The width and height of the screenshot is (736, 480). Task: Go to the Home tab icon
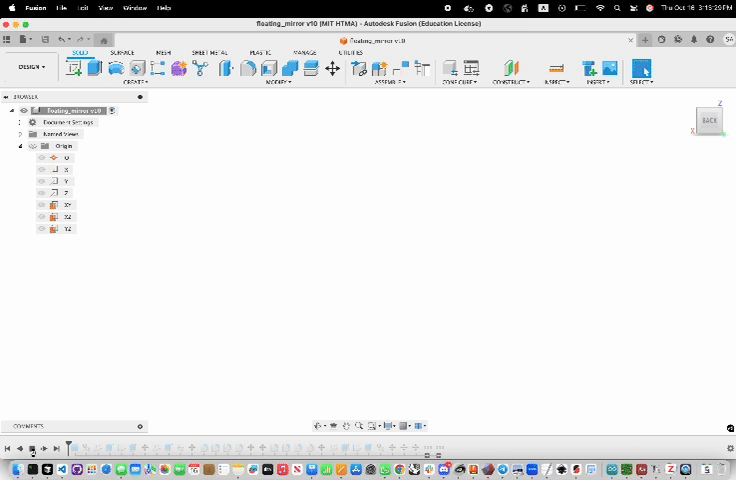pos(104,40)
